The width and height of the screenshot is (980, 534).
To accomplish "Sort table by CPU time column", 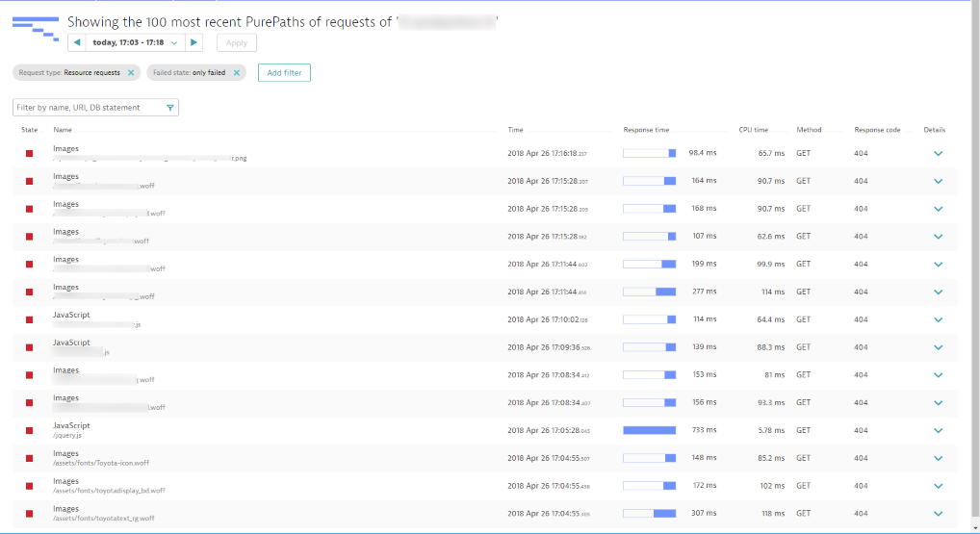I will [753, 130].
